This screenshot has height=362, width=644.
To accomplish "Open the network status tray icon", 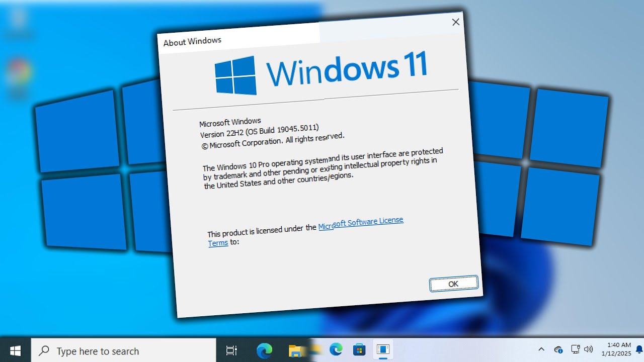I will (576, 349).
